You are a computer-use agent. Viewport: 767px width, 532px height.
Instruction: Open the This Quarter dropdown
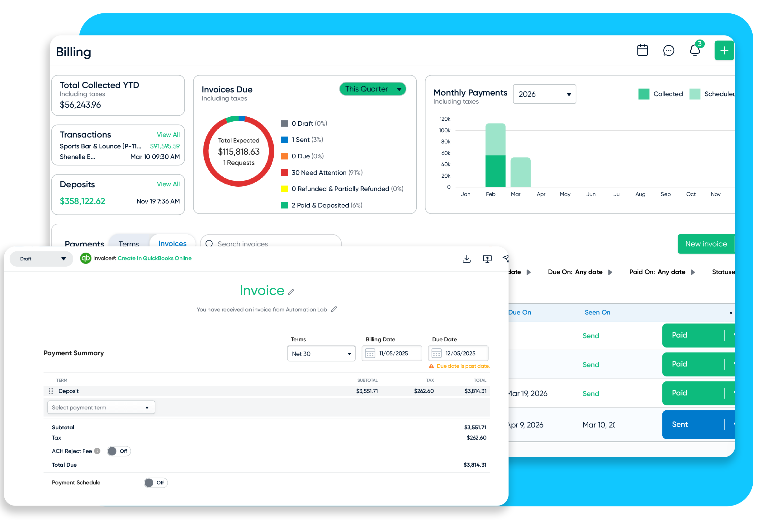pos(372,89)
